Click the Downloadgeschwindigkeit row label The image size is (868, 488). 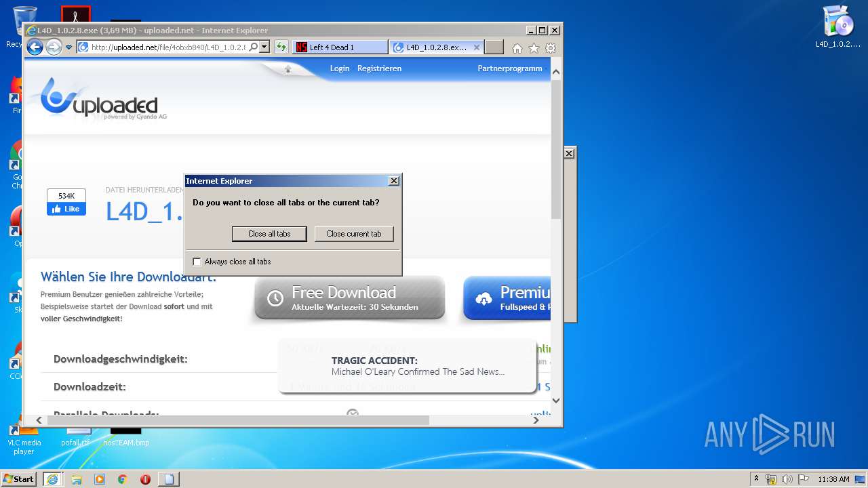[x=121, y=359]
